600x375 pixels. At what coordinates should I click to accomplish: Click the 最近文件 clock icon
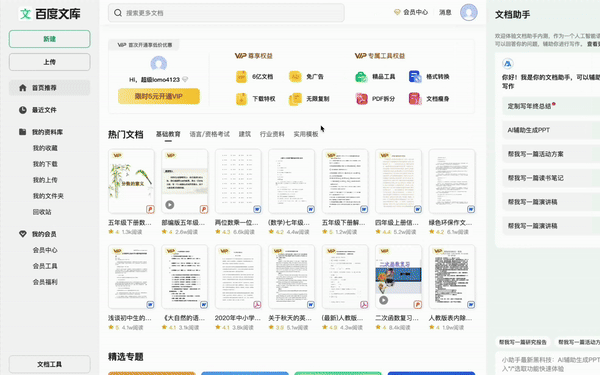pyautogui.click(x=23, y=110)
